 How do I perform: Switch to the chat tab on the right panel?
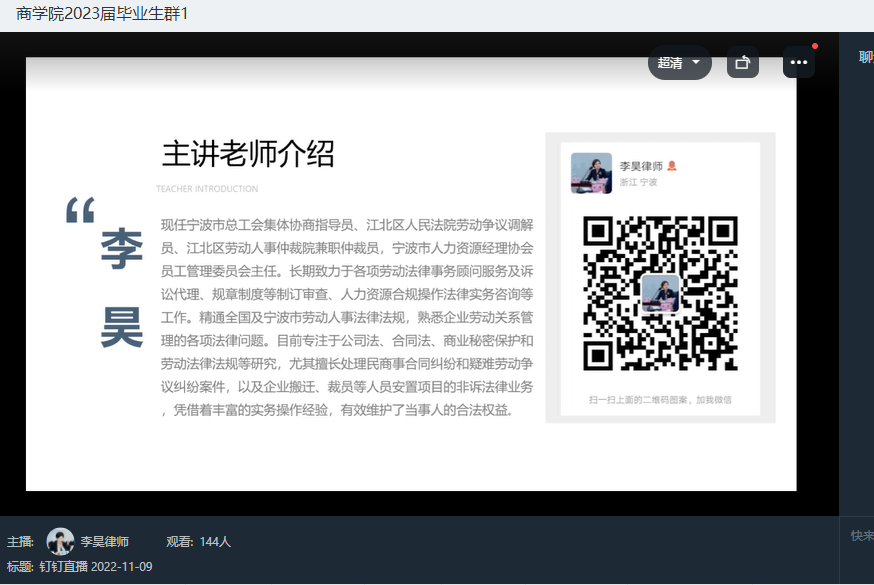866,57
